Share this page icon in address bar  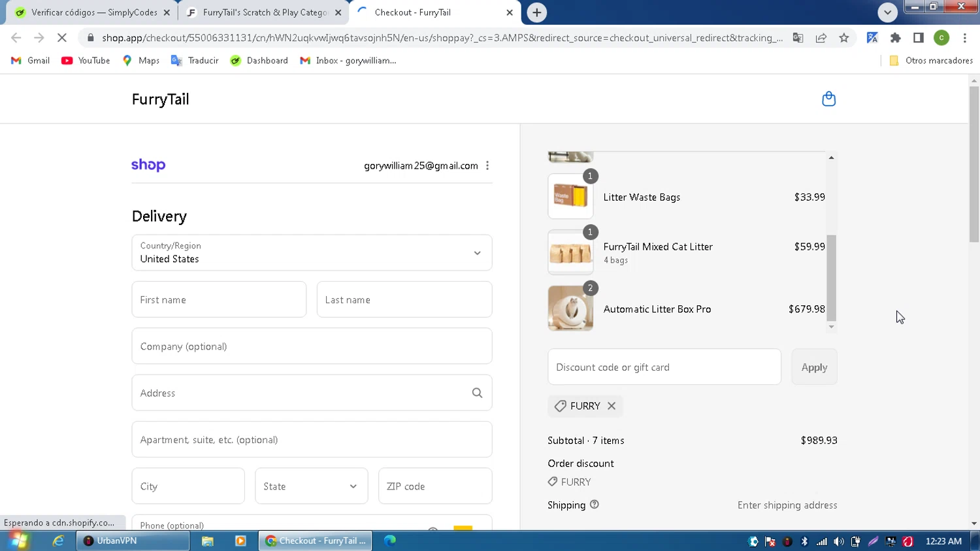tap(821, 38)
